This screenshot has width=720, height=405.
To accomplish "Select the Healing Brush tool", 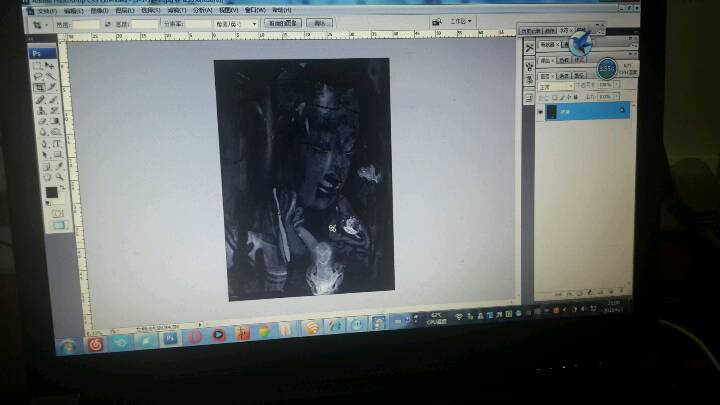I will coord(40,99).
